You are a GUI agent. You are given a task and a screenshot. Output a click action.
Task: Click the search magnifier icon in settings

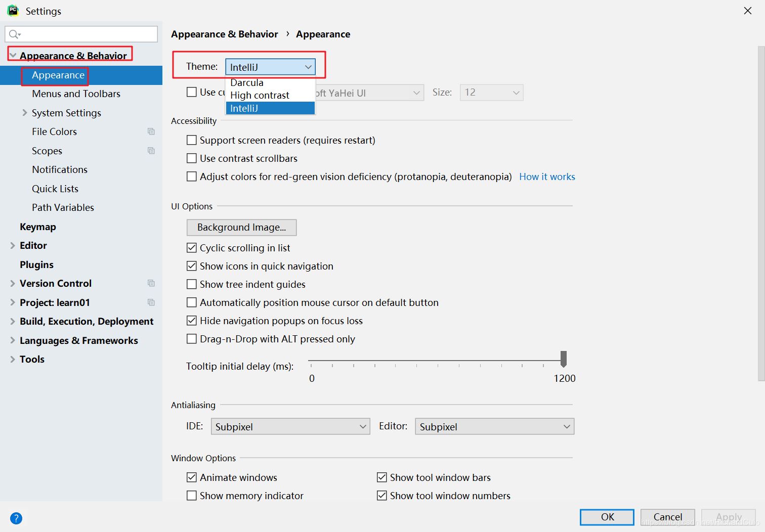point(14,34)
